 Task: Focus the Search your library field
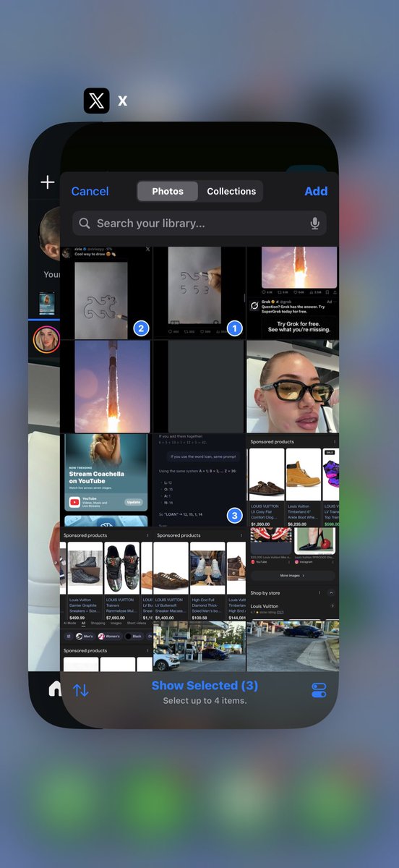point(199,224)
